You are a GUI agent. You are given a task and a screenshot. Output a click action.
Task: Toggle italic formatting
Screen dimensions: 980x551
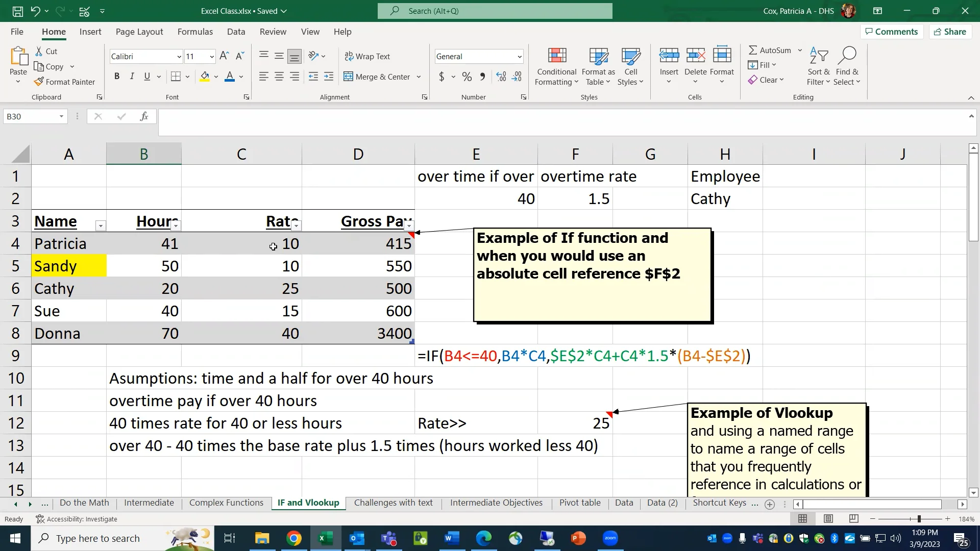(x=132, y=76)
